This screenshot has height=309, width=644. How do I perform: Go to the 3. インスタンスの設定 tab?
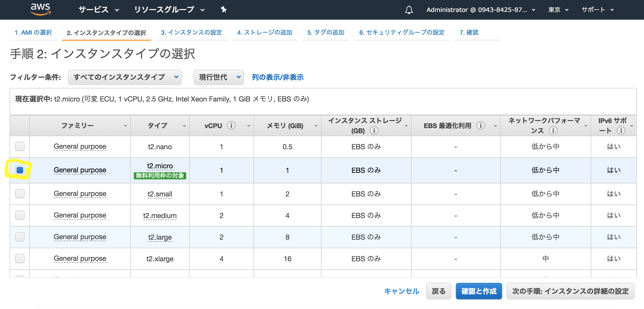click(191, 32)
